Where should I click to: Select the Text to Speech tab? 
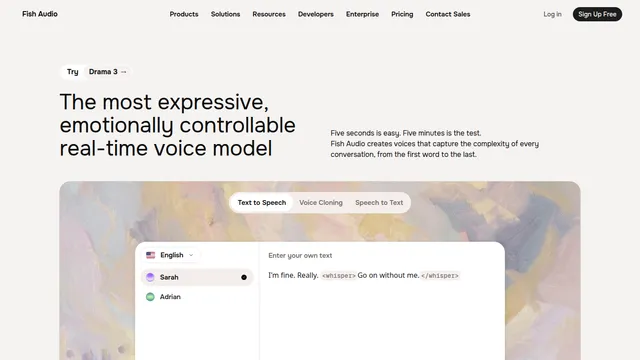point(262,202)
